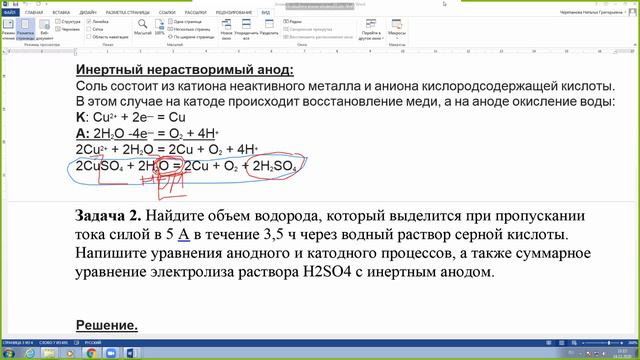The height and width of the screenshot is (360, 640).
Task: Click the word count in status bar
Action: tap(53, 343)
